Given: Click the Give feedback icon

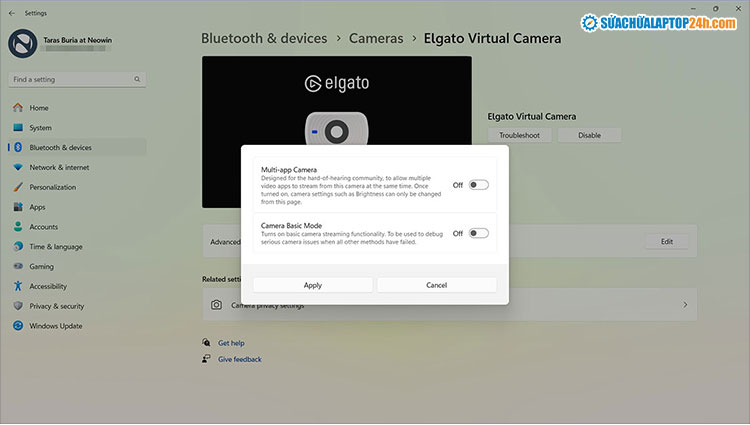Looking at the screenshot, I should pyautogui.click(x=206, y=359).
